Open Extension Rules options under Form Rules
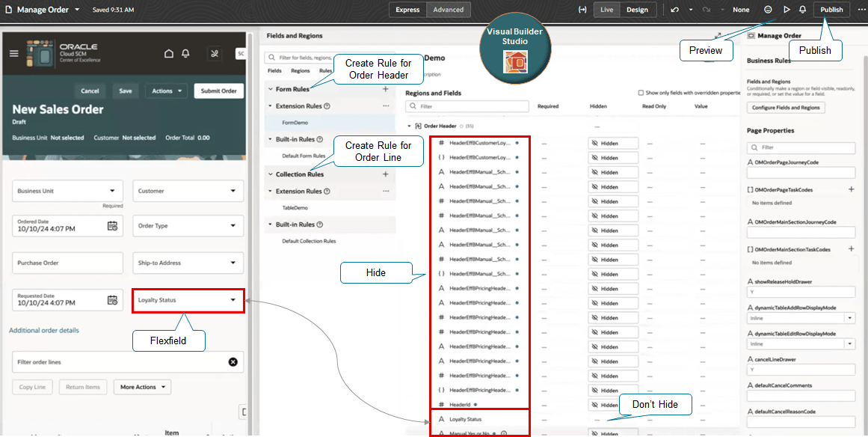The width and height of the screenshot is (868, 437). 386,106
